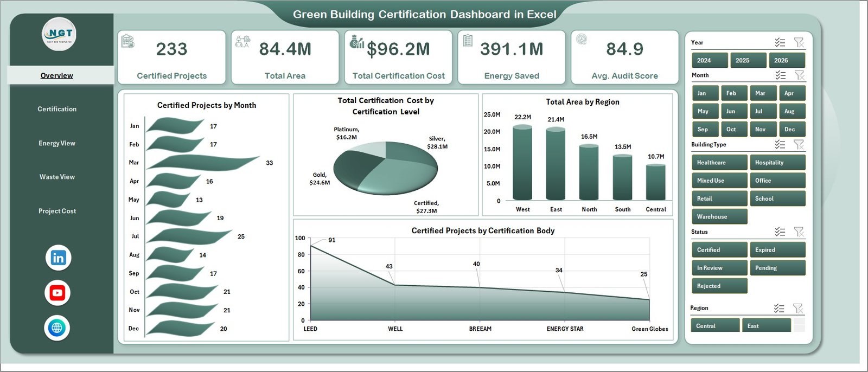Open the LinkedIn icon link
This screenshot has width=868, height=372.
point(58,258)
